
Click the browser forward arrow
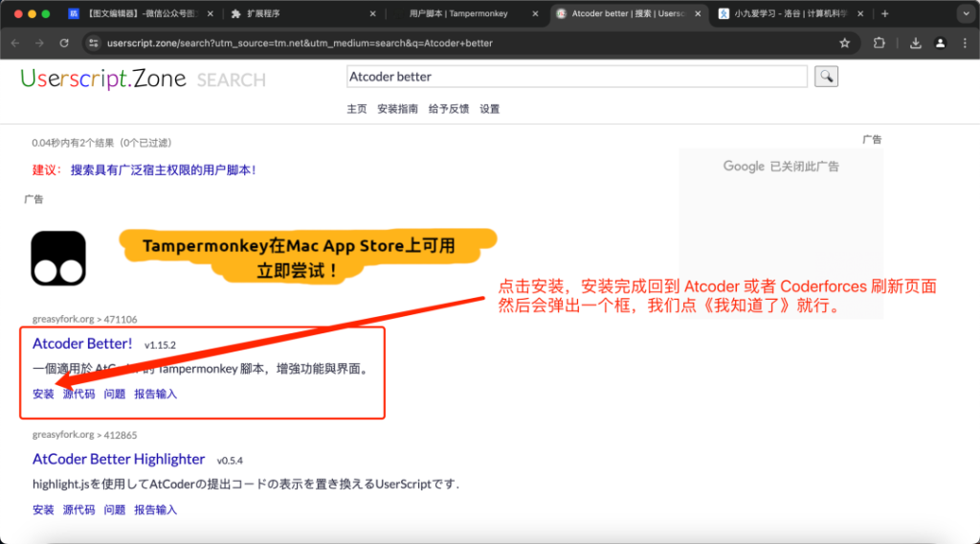[x=39, y=43]
